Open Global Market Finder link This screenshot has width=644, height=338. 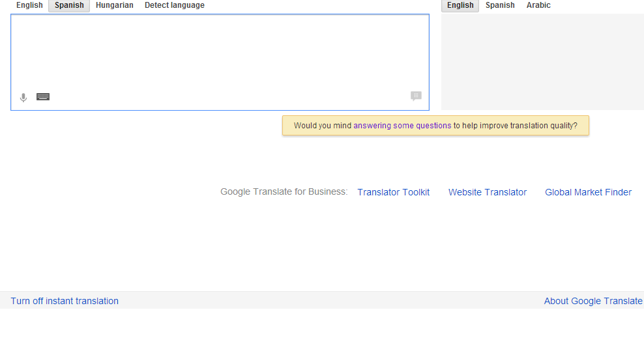click(588, 192)
